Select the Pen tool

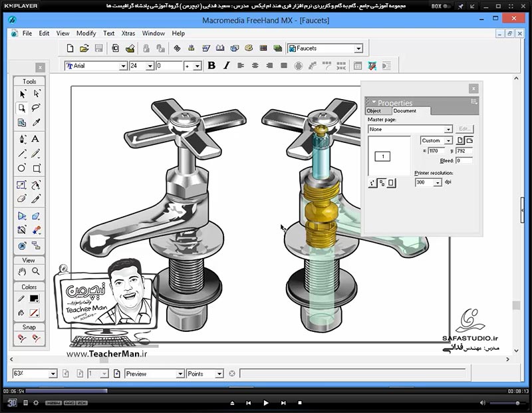point(23,139)
